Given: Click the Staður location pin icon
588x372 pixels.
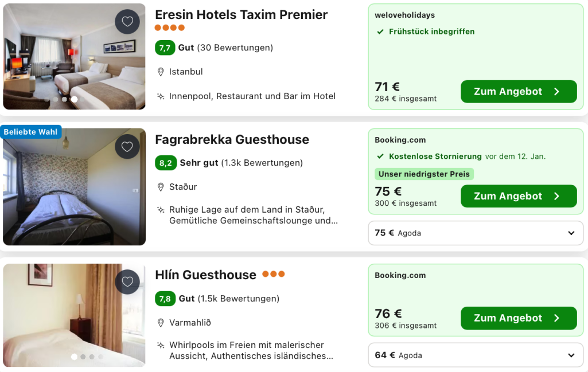Looking at the screenshot, I should pyautogui.click(x=161, y=187).
